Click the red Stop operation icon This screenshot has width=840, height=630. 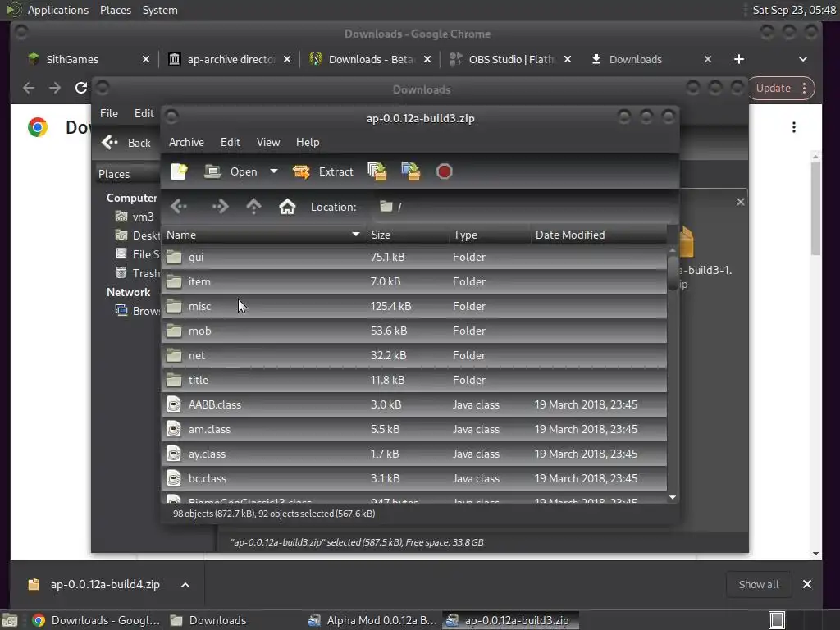[x=444, y=171]
